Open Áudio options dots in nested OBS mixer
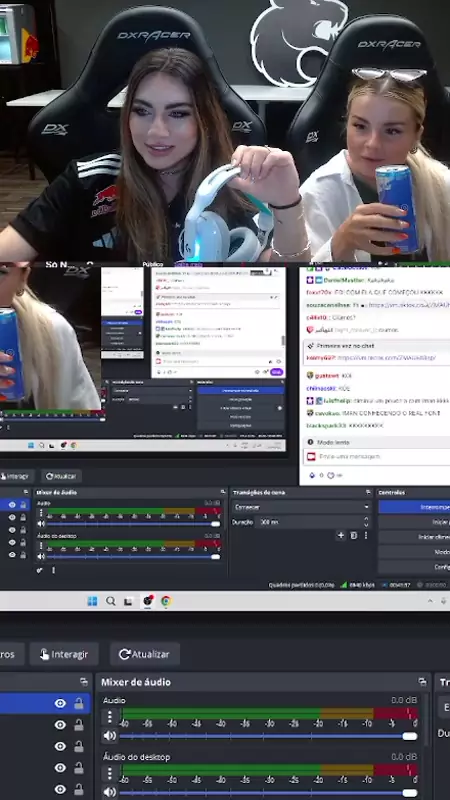This screenshot has height=800, width=450. tap(41, 512)
